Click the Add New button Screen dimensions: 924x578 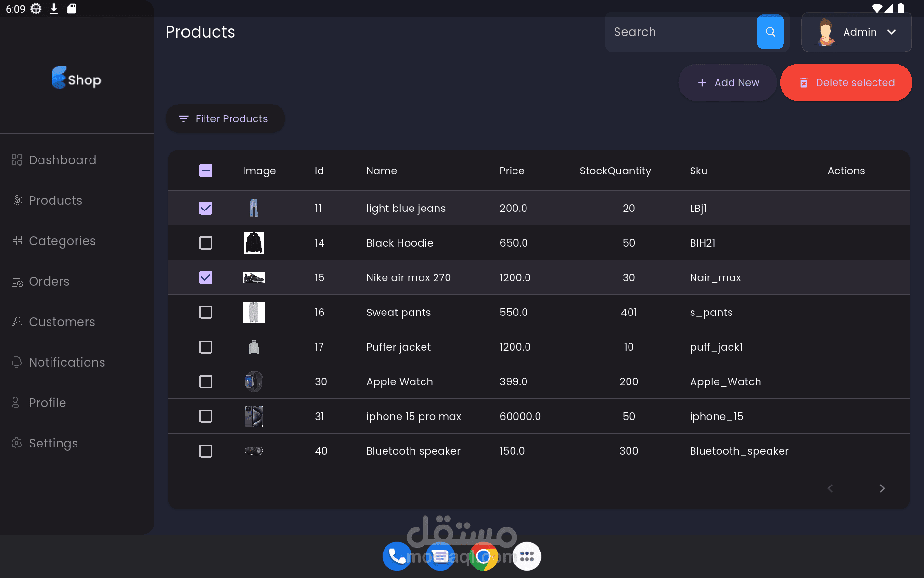point(728,83)
